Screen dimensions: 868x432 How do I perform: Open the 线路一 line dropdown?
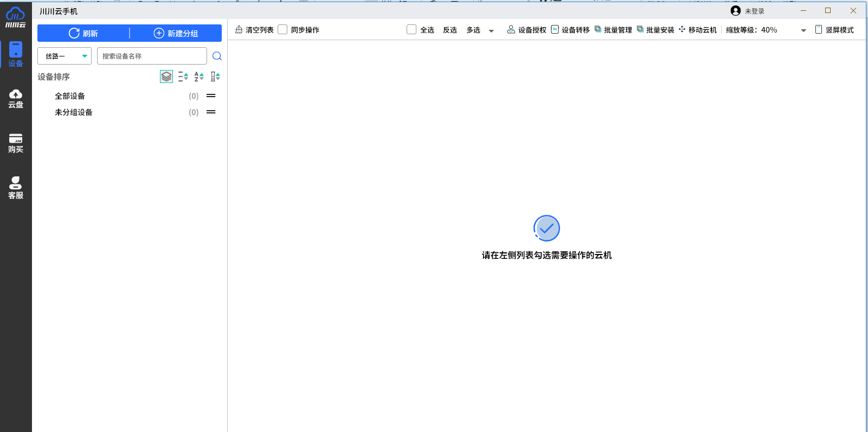coord(65,56)
